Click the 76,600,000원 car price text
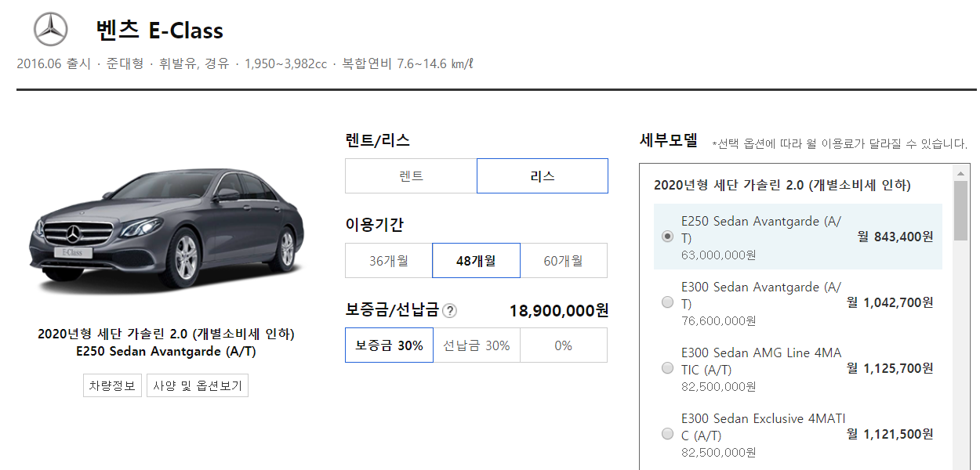Screen dimensions: 980x470 (x=718, y=320)
